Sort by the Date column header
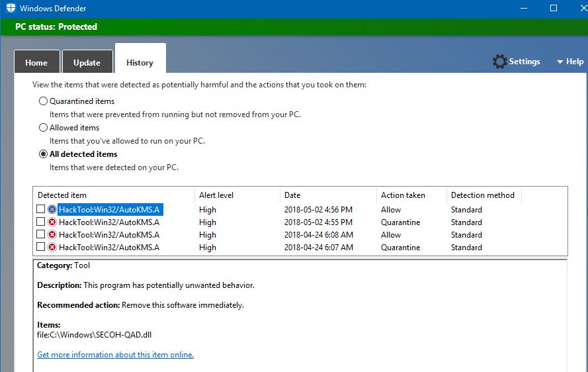The height and width of the screenshot is (372, 588). tap(328, 195)
